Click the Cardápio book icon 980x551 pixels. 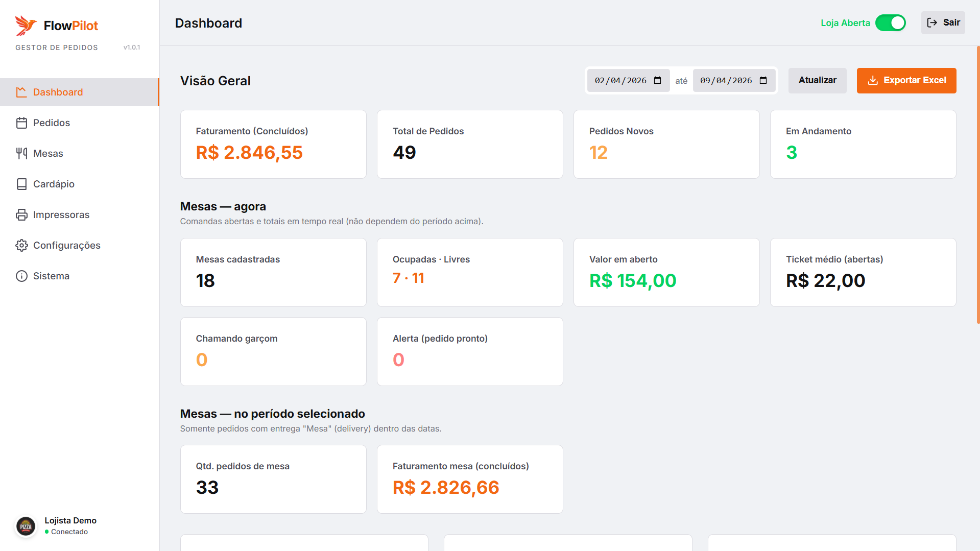point(21,184)
